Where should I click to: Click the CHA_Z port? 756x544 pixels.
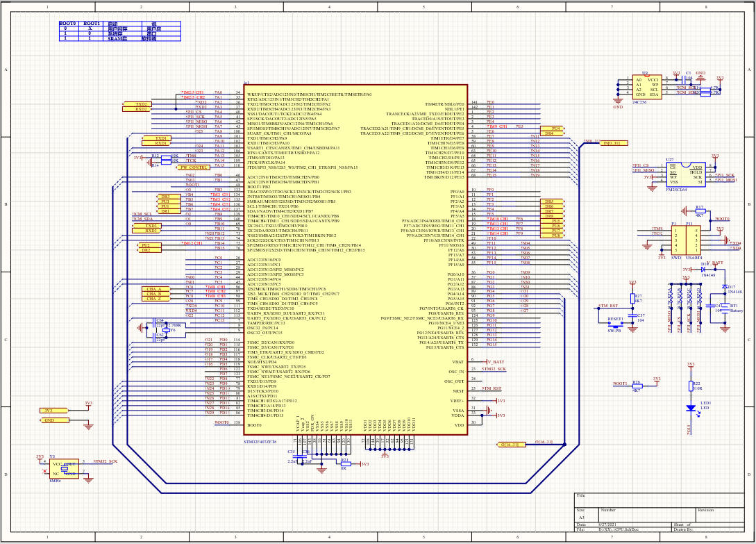pos(156,299)
